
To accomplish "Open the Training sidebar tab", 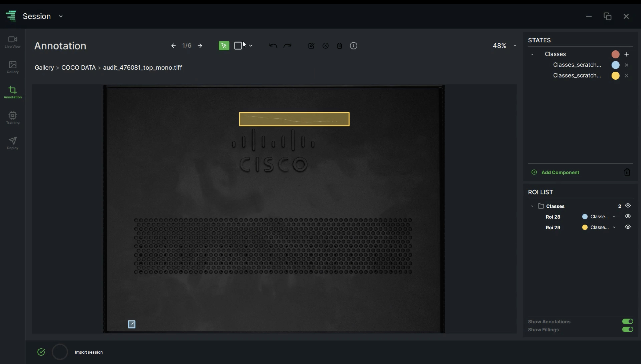I will click(x=13, y=118).
